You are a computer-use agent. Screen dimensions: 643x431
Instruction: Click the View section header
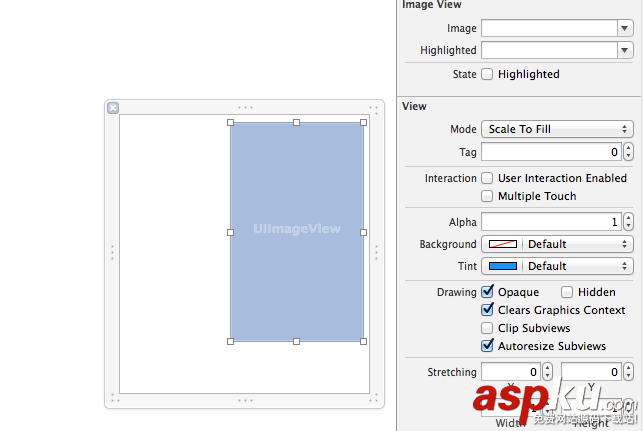pos(414,106)
